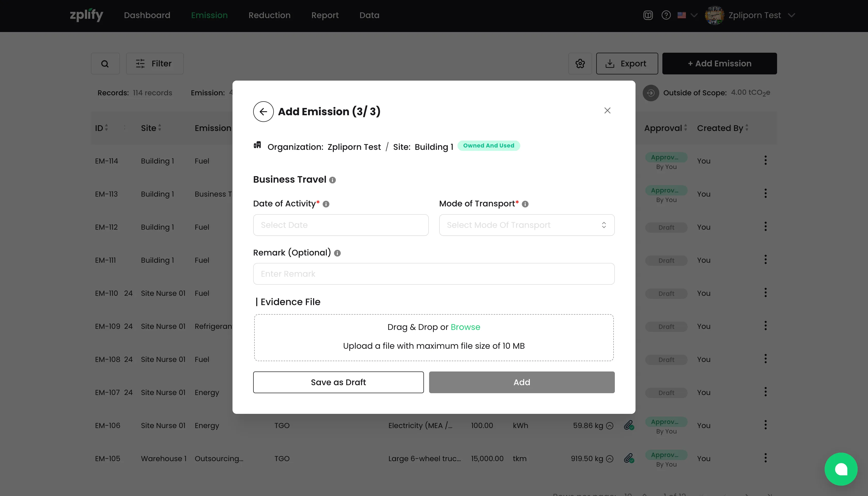Click the search magnifier button
Viewport: 868px width, 496px height.
[x=105, y=64]
